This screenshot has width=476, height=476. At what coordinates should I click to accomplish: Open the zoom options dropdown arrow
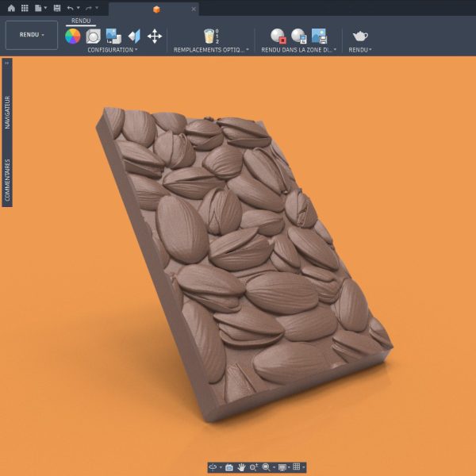274,467
